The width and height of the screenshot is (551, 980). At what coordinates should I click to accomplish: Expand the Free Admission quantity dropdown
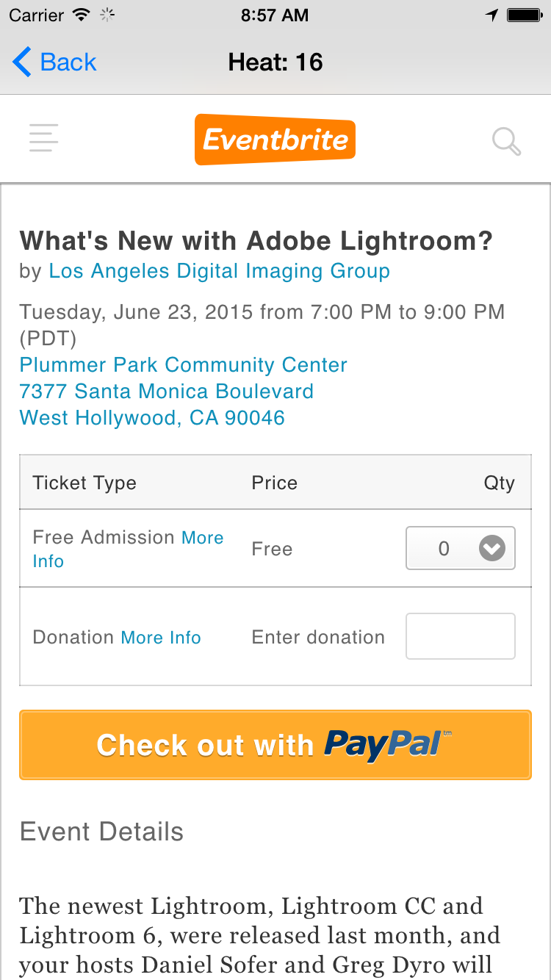pos(461,548)
